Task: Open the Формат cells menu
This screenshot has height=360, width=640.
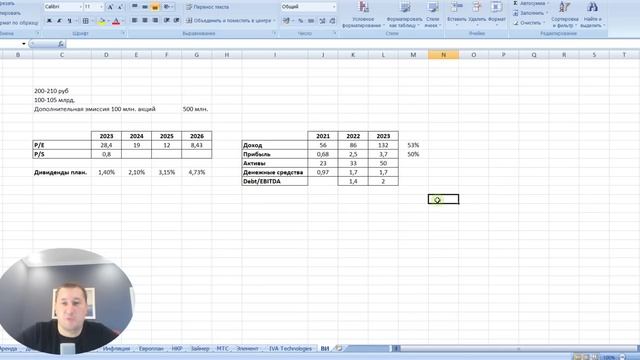Action: click(496, 13)
